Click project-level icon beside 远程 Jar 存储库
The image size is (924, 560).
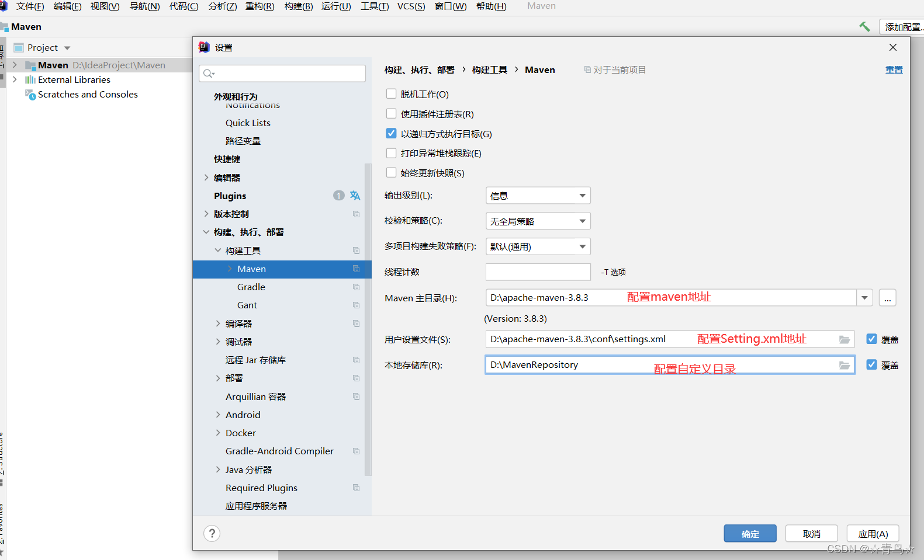[356, 360]
